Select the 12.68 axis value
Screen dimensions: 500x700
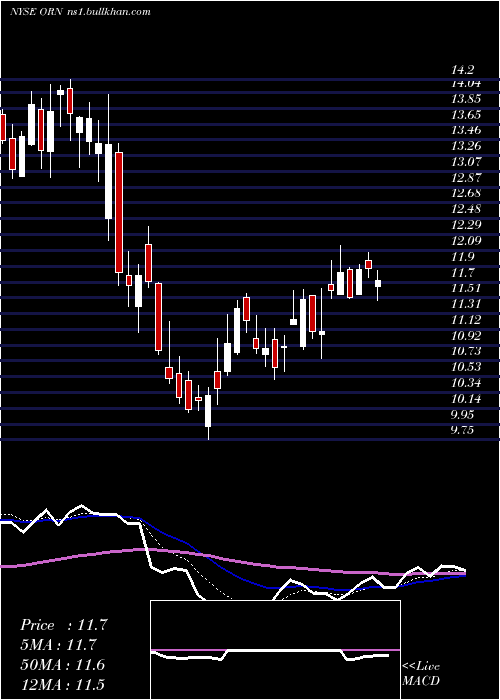point(466,193)
